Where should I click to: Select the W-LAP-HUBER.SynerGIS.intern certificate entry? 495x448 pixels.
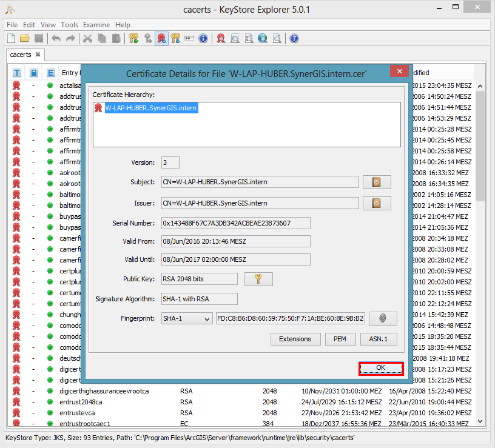click(152, 107)
